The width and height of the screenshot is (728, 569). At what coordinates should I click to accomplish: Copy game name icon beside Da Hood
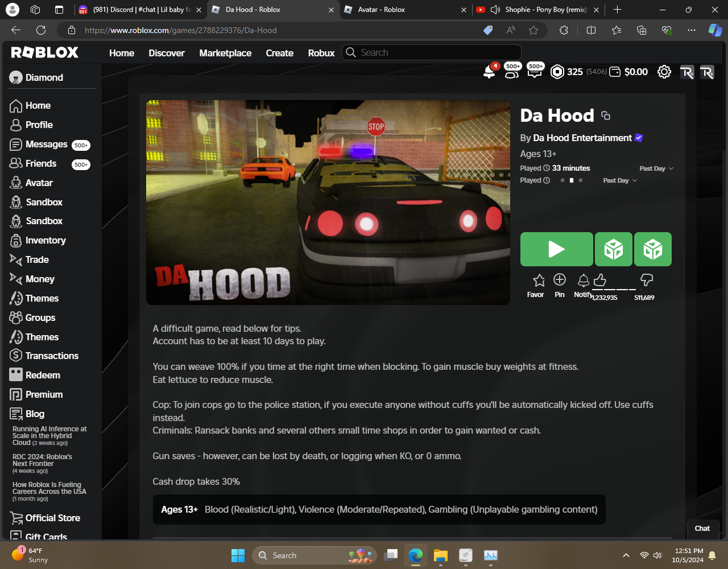point(606,116)
